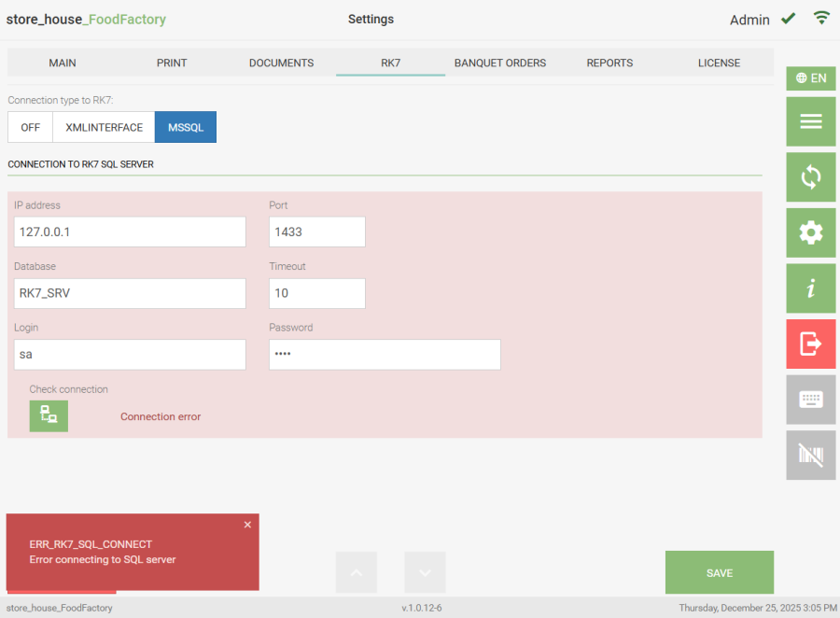Click the green SAVE button

click(719, 572)
